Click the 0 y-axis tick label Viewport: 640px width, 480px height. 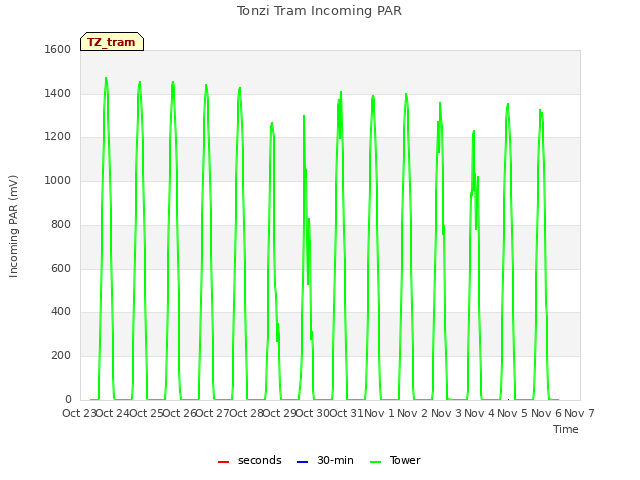click(68, 399)
